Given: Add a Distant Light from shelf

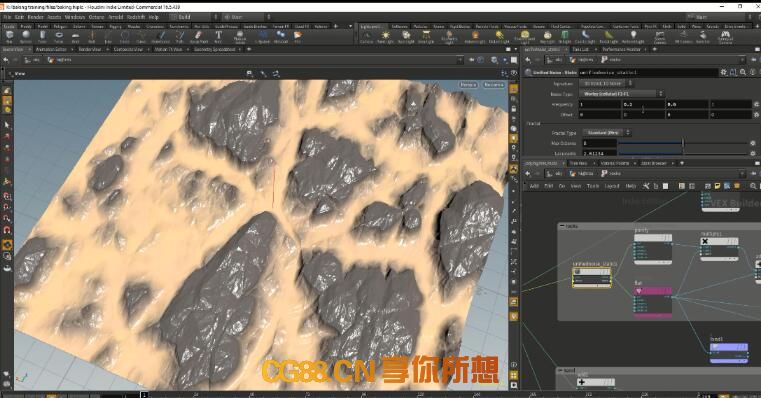Looking at the screenshot, I should coord(499,36).
